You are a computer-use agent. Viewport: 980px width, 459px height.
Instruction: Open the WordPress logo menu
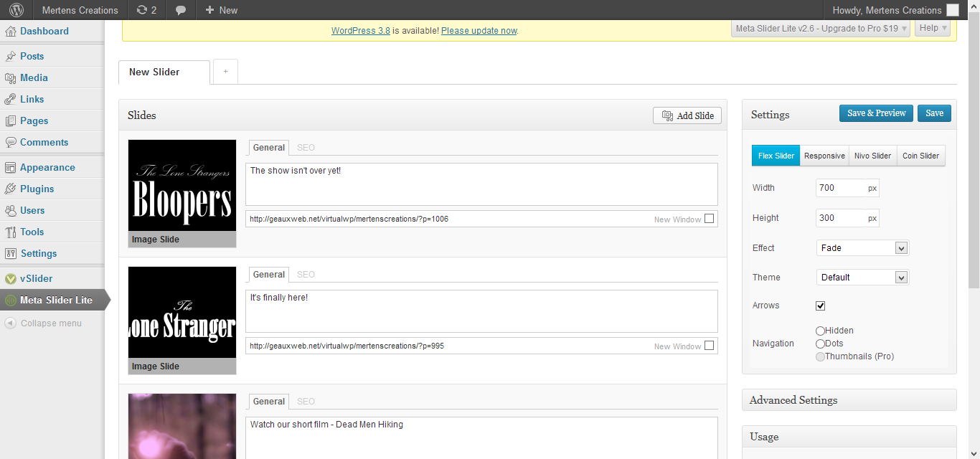(16, 10)
